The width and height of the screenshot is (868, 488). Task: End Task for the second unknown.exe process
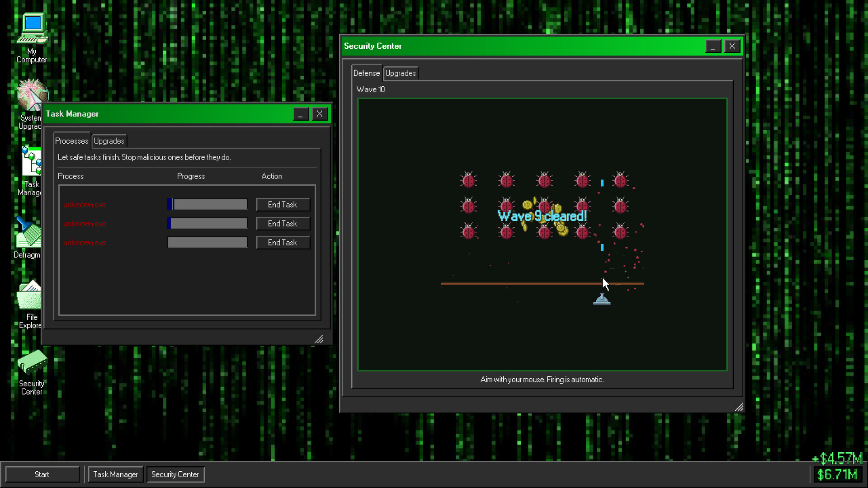click(x=283, y=224)
